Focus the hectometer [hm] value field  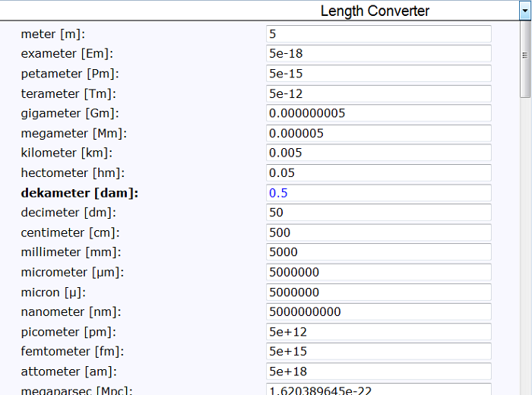pos(378,173)
